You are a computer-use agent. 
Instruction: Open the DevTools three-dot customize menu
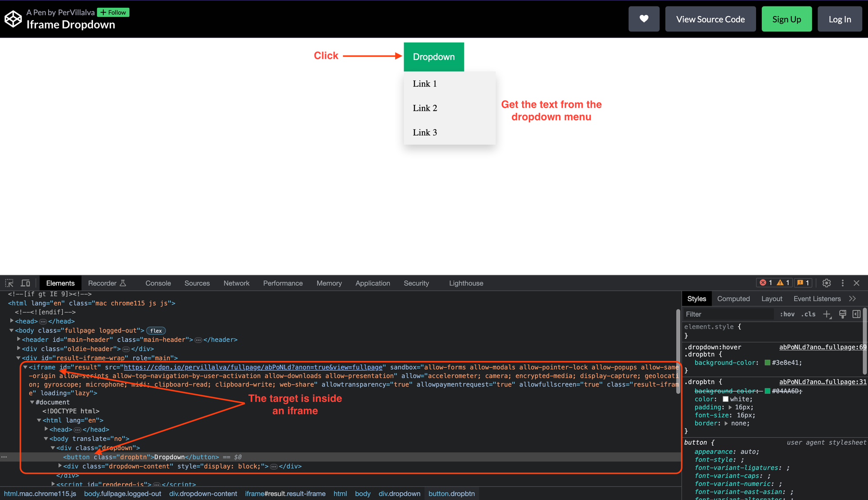point(842,283)
